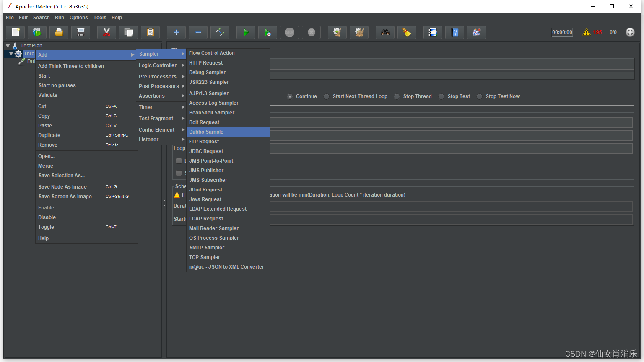Click the remote engine status icon

[x=630, y=32]
